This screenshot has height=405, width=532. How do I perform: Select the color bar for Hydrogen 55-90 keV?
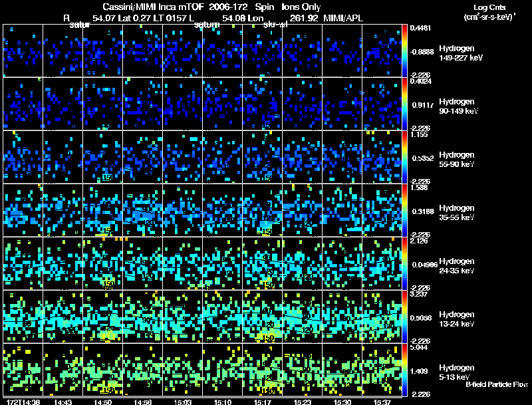(x=406, y=157)
